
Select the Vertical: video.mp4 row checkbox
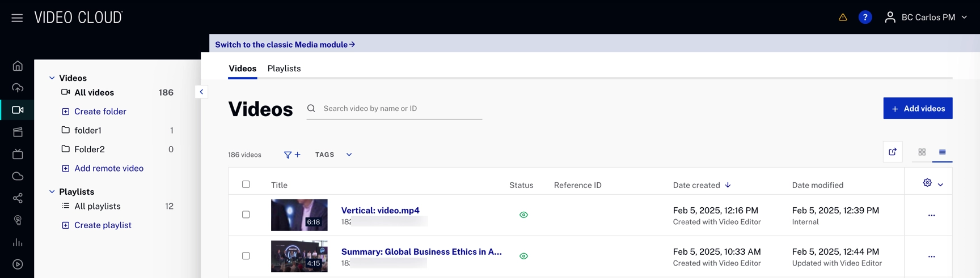point(246,215)
